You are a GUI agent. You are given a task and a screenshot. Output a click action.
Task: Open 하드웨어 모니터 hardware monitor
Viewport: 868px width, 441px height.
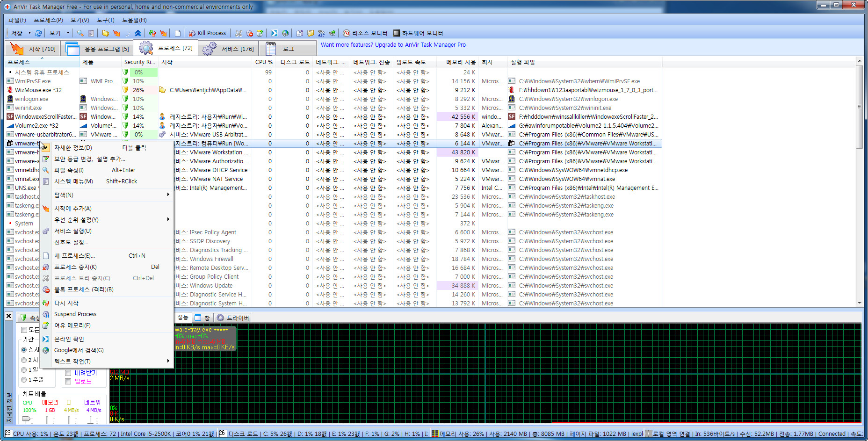[x=418, y=33]
